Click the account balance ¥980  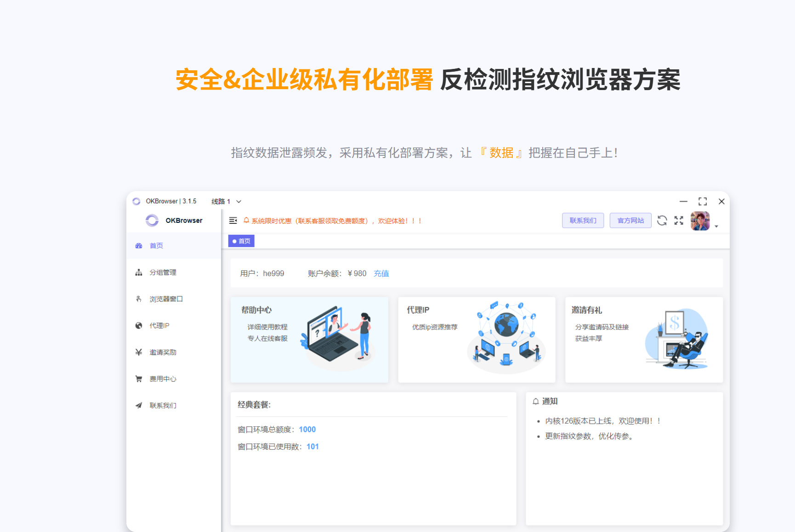coord(357,273)
